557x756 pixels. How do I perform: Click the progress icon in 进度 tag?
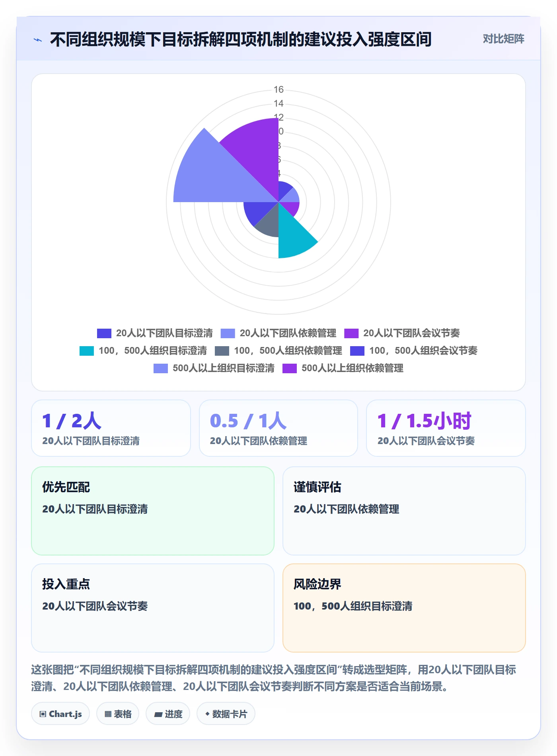[158, 715]
